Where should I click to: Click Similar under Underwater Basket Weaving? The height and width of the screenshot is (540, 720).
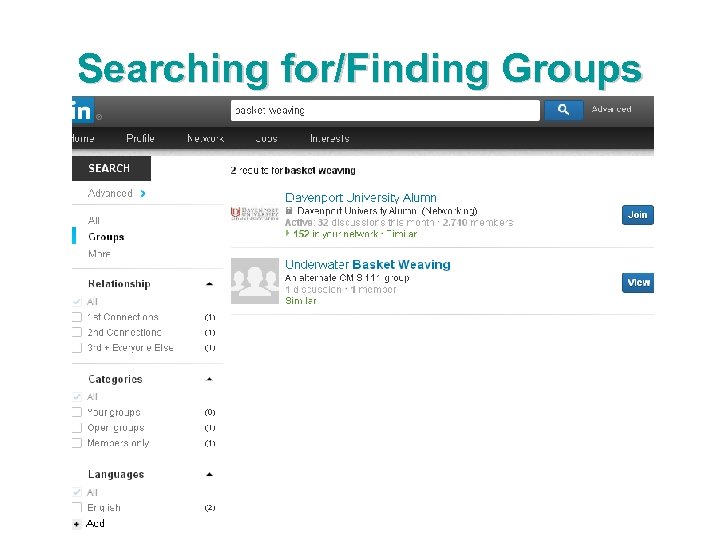coord(301,300)
